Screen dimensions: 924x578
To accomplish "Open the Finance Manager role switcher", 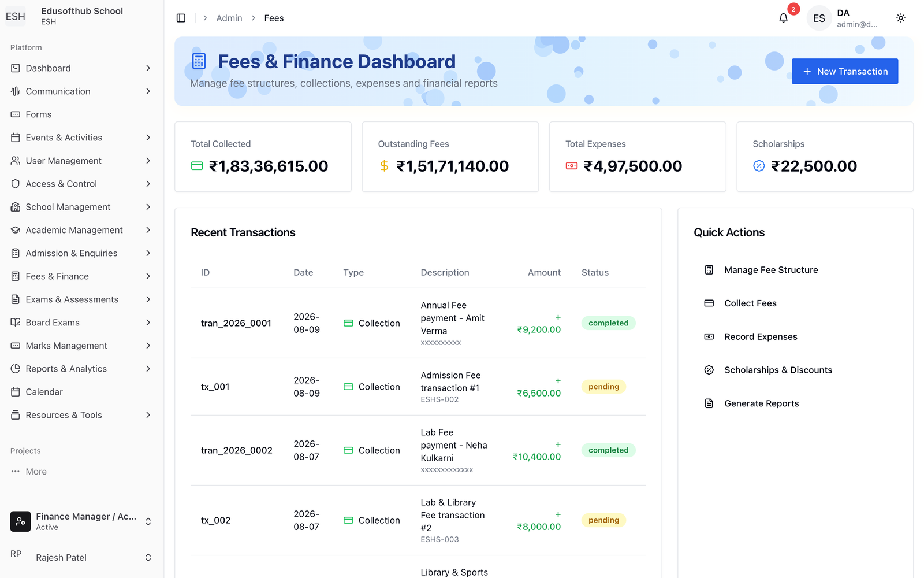I will point(81,521).
